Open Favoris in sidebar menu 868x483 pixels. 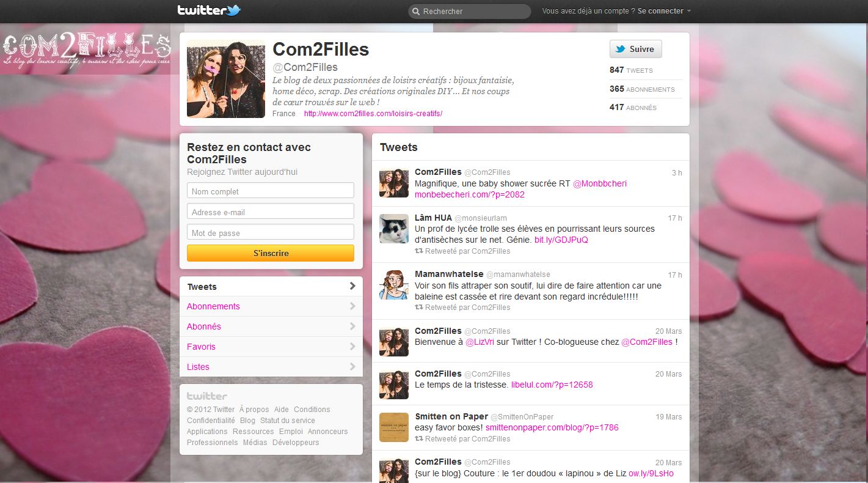click(271, 347)
